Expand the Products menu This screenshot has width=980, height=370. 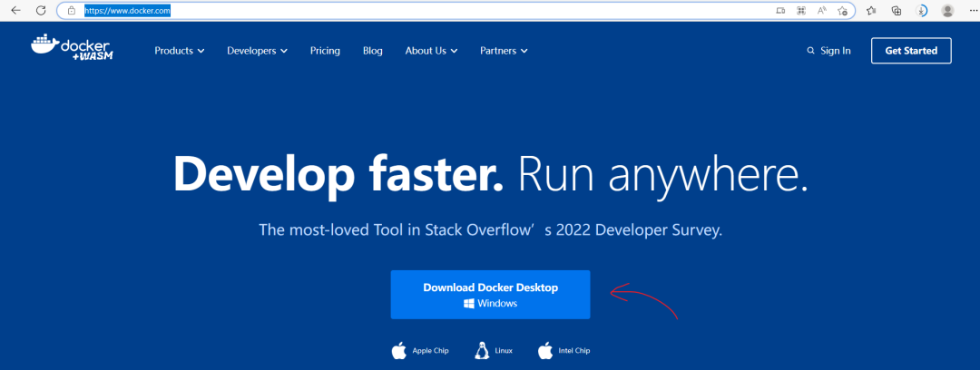(180, 51)
